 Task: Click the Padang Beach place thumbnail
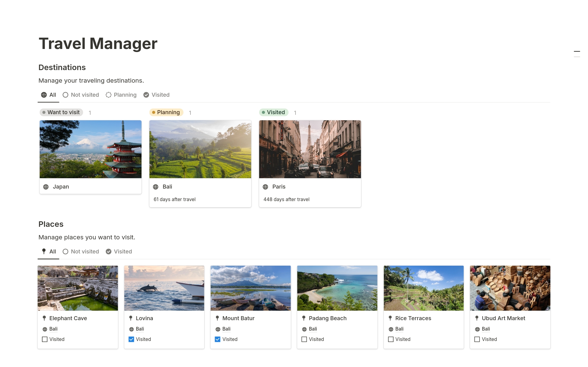(337, 287)
